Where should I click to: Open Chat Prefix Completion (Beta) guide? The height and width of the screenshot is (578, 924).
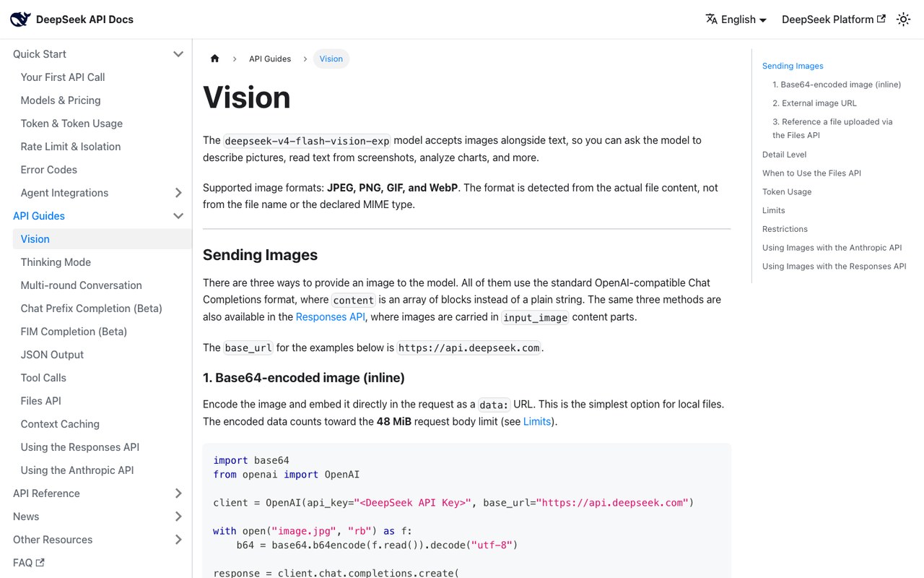click(x=92, y=309)
